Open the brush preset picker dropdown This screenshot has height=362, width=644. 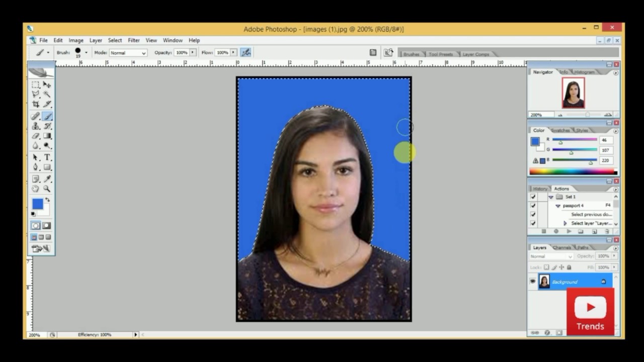[86, 52]
